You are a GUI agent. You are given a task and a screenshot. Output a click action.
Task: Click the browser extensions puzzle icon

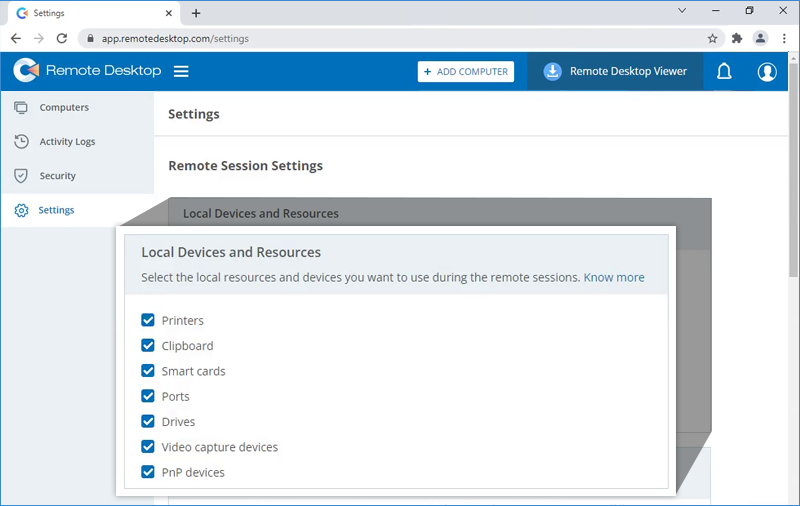point(737,38)
